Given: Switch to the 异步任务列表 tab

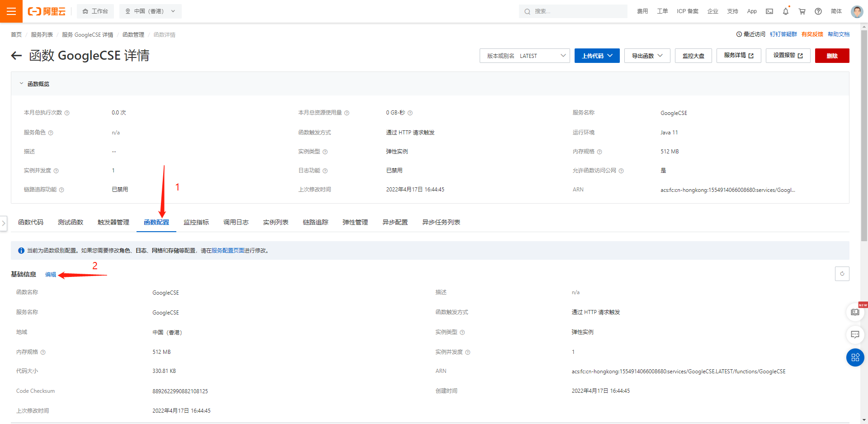Looking at the screenshot, I should point(441,222).
